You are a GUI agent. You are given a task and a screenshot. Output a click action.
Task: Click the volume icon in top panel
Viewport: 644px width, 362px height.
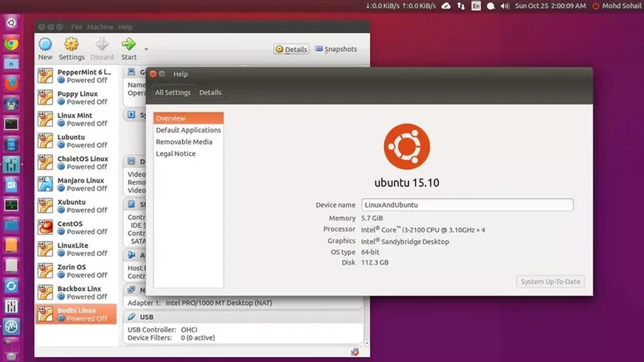[505, 6]
